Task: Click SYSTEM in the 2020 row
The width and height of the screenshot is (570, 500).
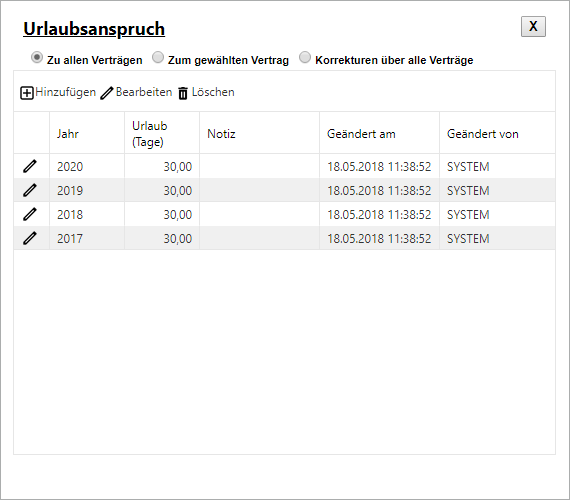Action: click(x=468, y=167)
